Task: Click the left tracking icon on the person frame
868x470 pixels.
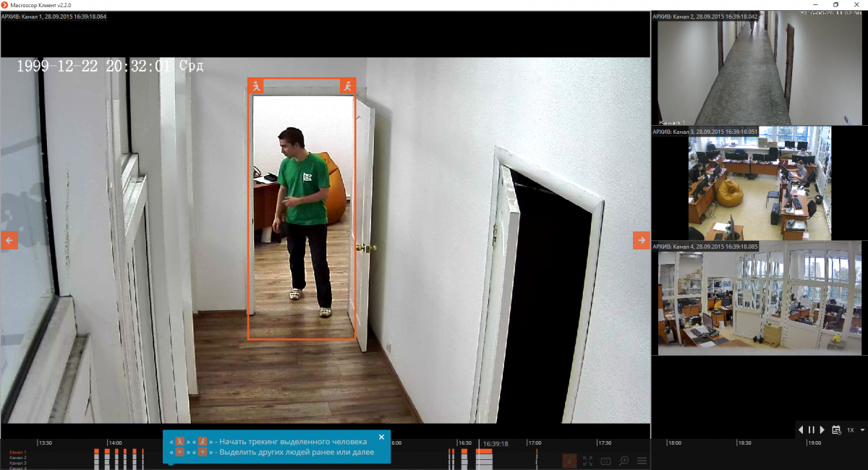Action: [255, 86]
